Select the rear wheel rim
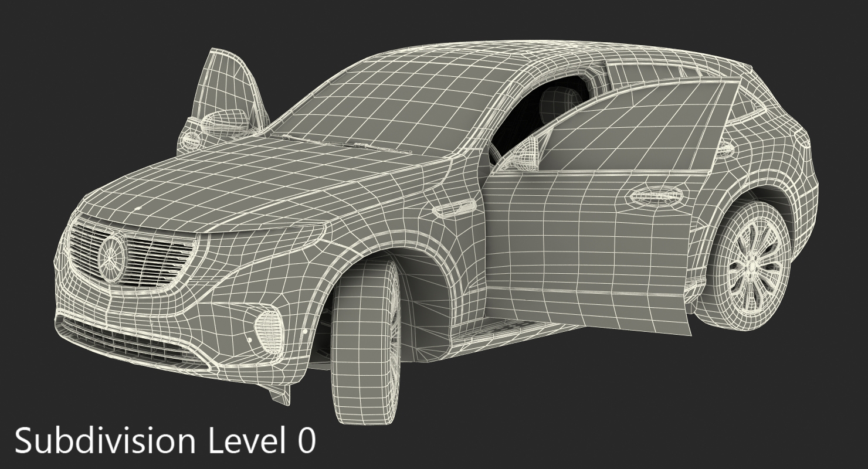Image resolution: width=868 pixels, height=469 pixels. click(x=755, y=266)
